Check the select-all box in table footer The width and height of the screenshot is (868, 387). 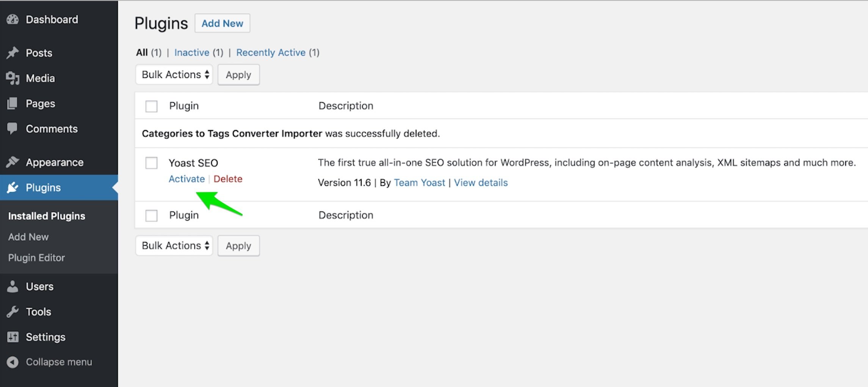[151, 216]
